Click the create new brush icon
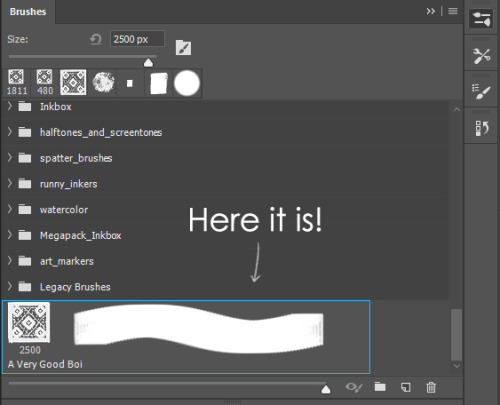 pos(406,387)
